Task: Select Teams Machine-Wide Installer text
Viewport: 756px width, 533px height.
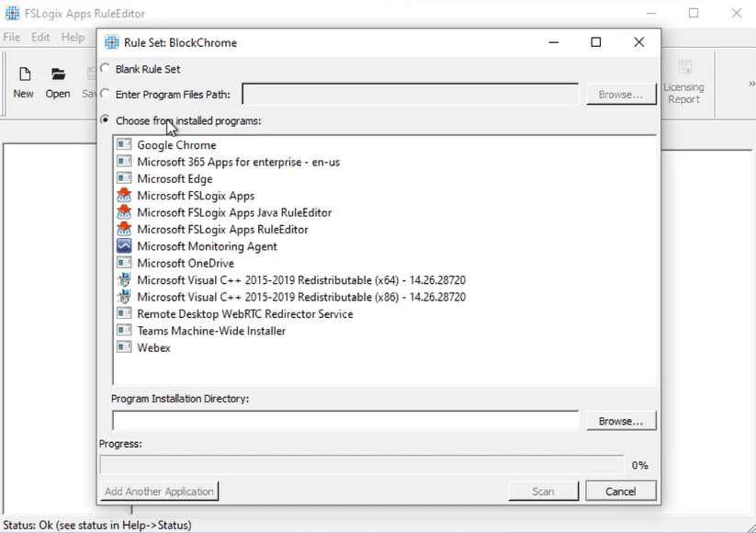Action: coord(211,331)
